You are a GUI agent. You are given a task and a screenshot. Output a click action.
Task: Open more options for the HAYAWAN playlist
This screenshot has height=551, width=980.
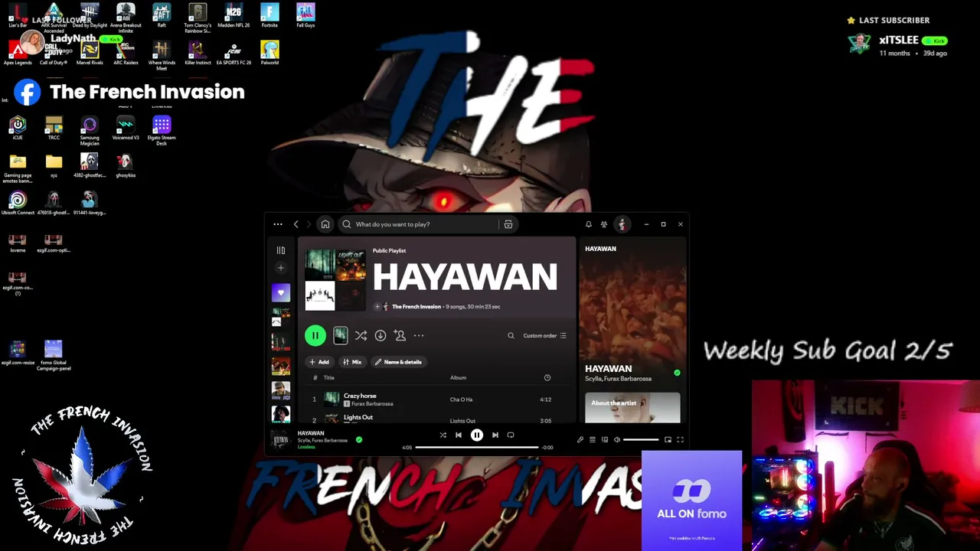click(419, 335)
